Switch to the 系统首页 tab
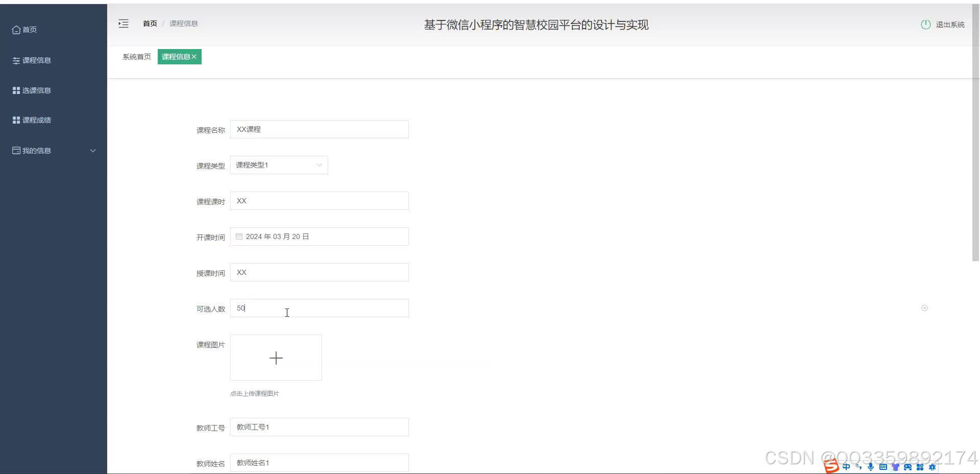Screen dimensions: 980x474 click(137, 57)
